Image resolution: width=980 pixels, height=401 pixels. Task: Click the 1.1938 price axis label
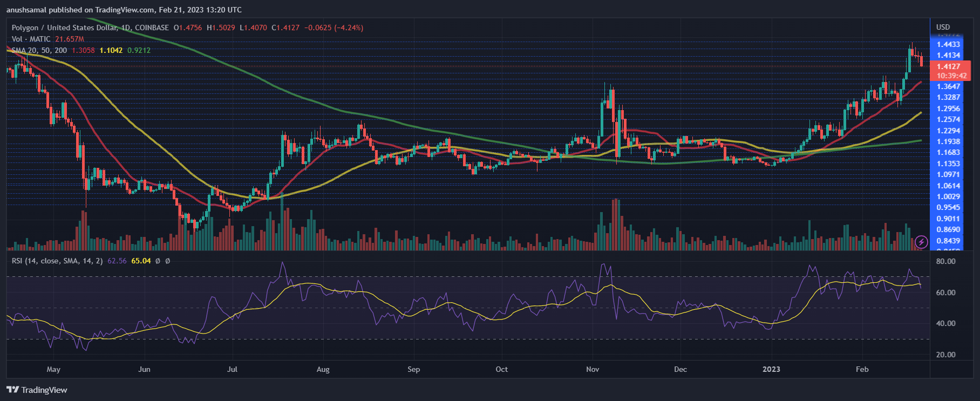point(948,142)
